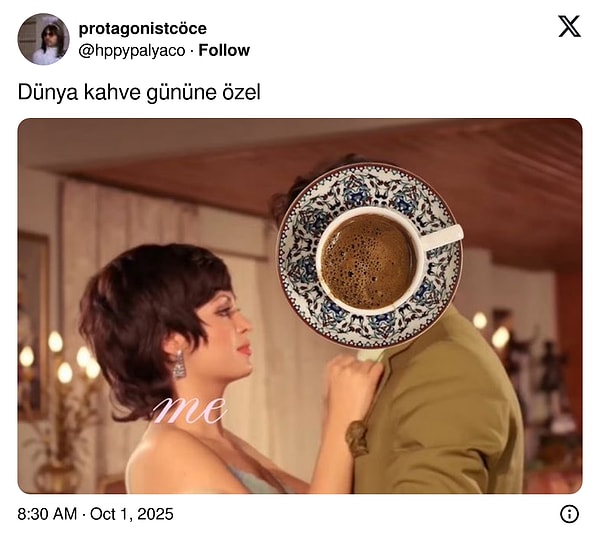Open the X logo link
The height and width of the screenshot is (544, 600).
(x=569, y=26)
